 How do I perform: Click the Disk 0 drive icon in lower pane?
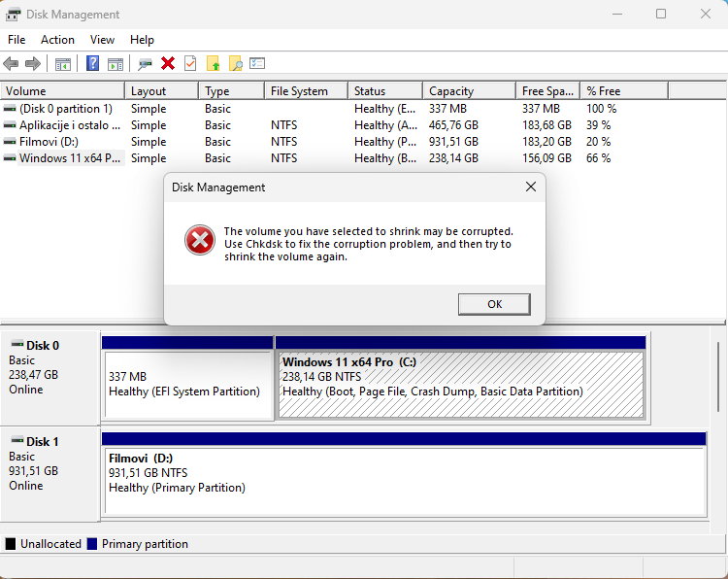click(17, 344)
